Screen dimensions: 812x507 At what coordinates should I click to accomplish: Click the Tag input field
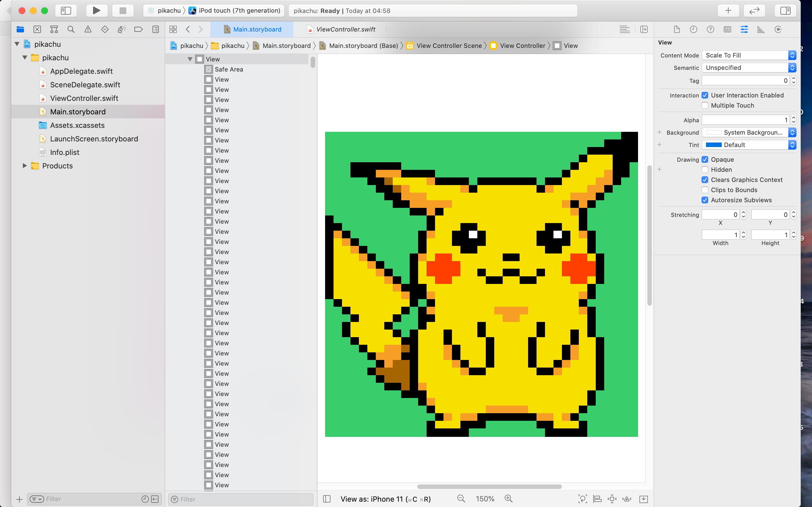click(x=745, y=81)
